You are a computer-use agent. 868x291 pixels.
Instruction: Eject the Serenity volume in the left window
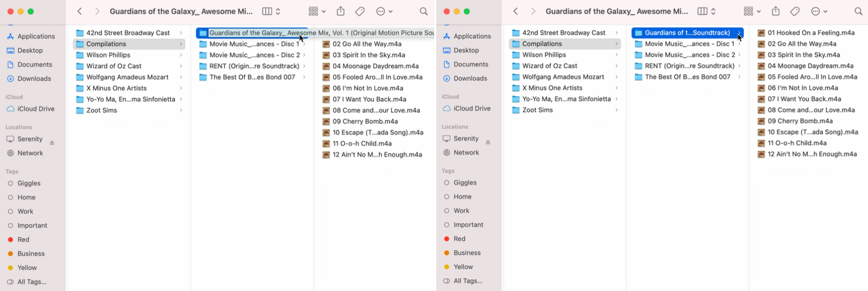coord(52,142)
